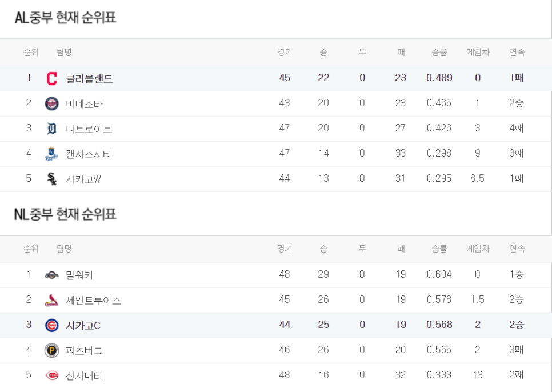Click the AL중부 현재 순위표 heading
This screenshot has height=392, width=552.
coord(66,17)
